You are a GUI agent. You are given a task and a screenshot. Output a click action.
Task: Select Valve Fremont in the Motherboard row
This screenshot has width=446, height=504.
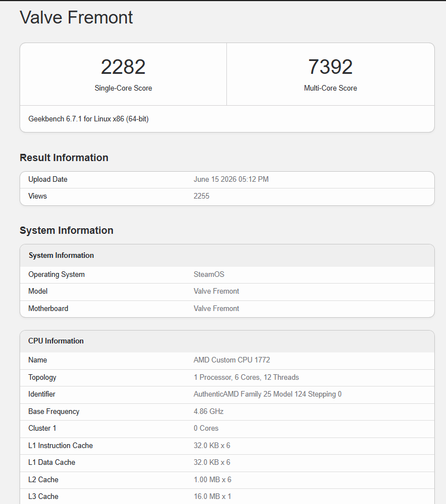(x=216, y=309)
